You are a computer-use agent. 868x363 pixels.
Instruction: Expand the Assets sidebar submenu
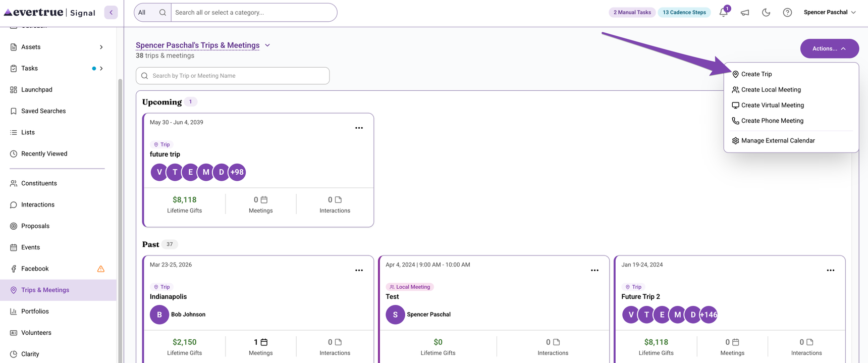(x=101, y=47)
